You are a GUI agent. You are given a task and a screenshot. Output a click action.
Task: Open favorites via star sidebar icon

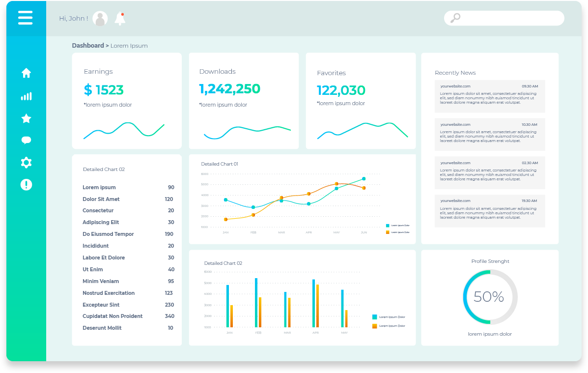click(26, 118)
